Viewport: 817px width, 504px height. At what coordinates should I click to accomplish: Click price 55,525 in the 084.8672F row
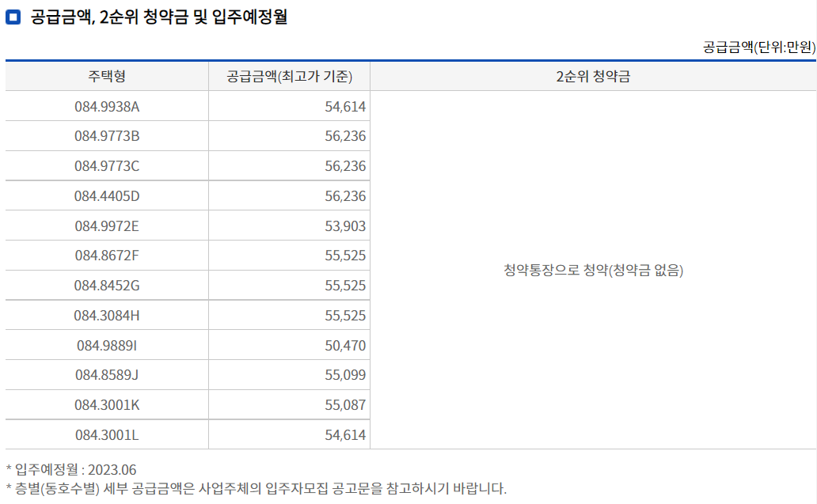(x=345, y=256)
